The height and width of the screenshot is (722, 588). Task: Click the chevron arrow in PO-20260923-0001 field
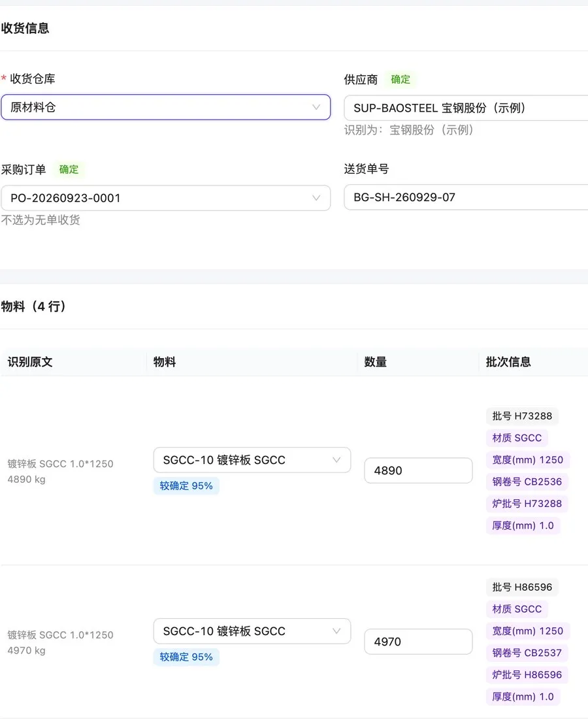316,198
